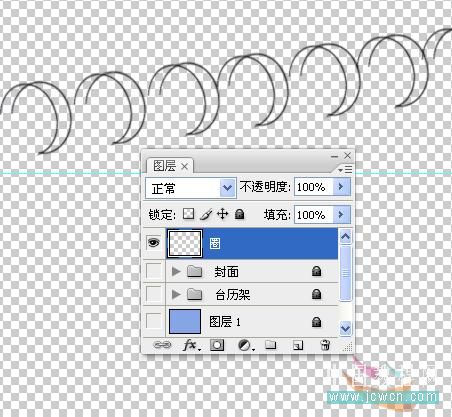
Task: Create a new layer
Action: tap(298, 345)
